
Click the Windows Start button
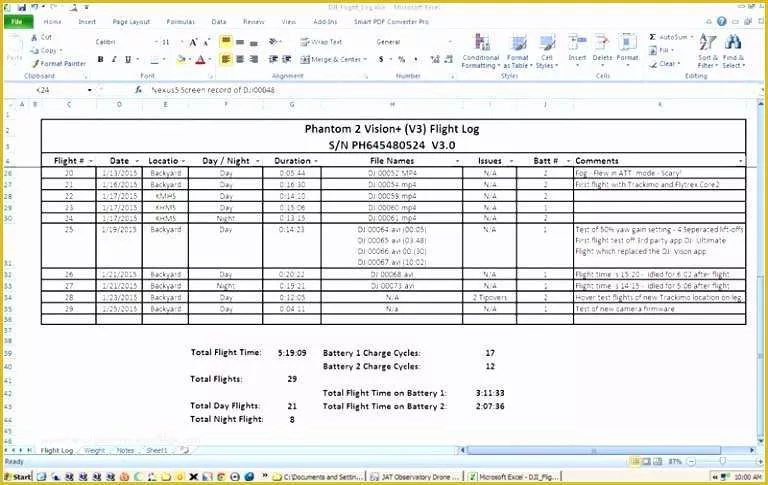click(x=18, y=476)
